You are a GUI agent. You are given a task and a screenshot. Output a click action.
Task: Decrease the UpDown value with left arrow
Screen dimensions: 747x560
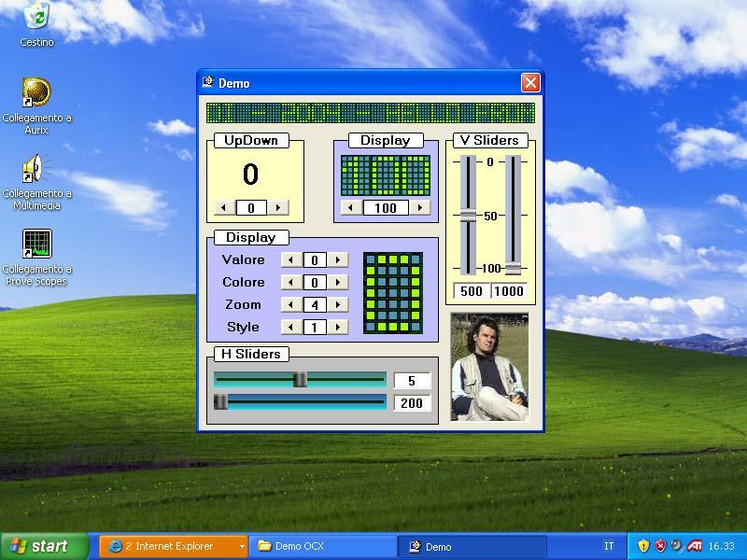223,208
